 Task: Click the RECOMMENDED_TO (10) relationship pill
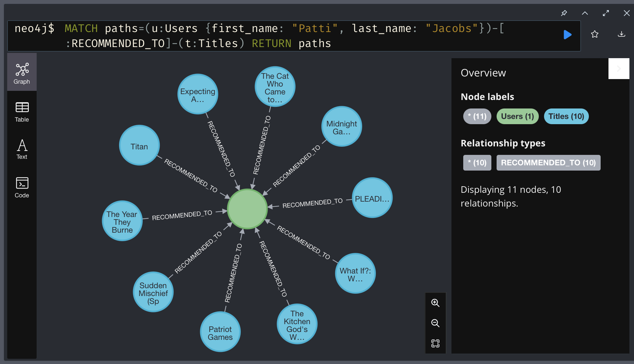548,163
